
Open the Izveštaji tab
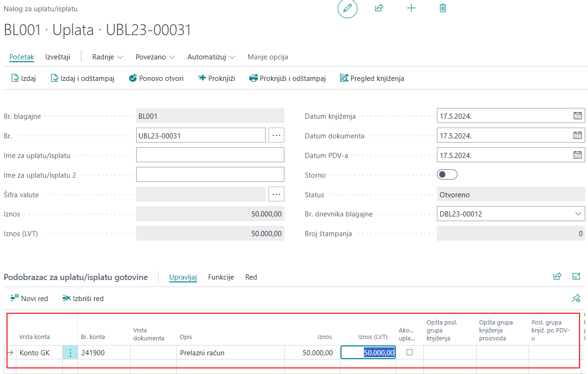(58, 57)
